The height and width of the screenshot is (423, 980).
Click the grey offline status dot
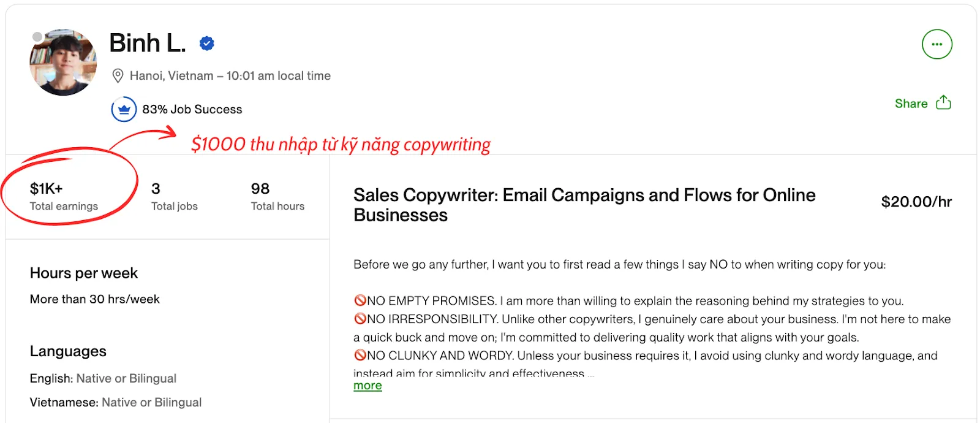(x=37, y=37)
